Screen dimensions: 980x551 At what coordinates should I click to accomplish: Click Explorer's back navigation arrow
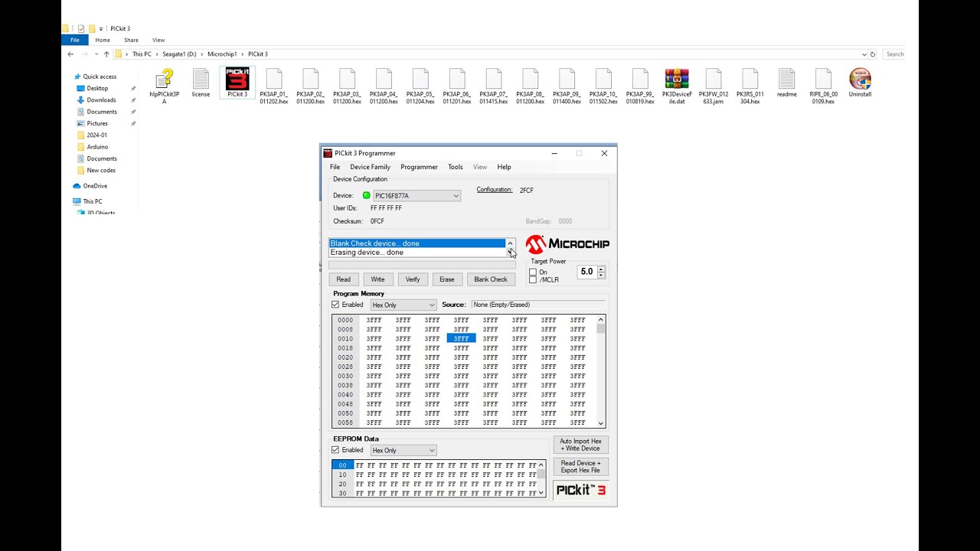pyautogui.click(x=70, y=54)
